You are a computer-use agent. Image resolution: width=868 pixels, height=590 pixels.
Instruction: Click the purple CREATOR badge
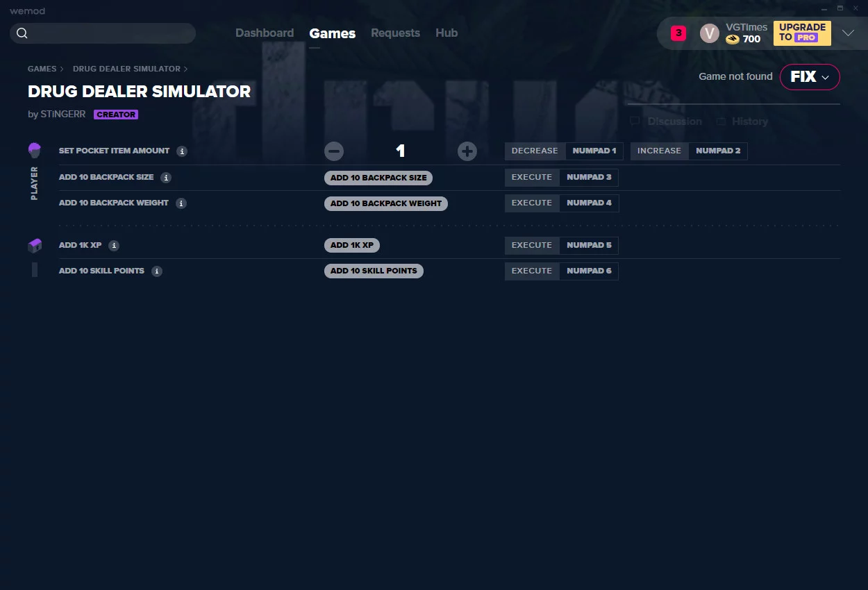(x=116, y=115)
